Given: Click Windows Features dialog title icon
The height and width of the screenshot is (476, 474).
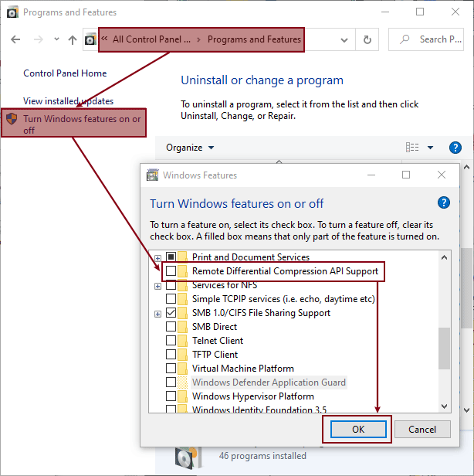Looking at the screenshot, I should 153,175.
